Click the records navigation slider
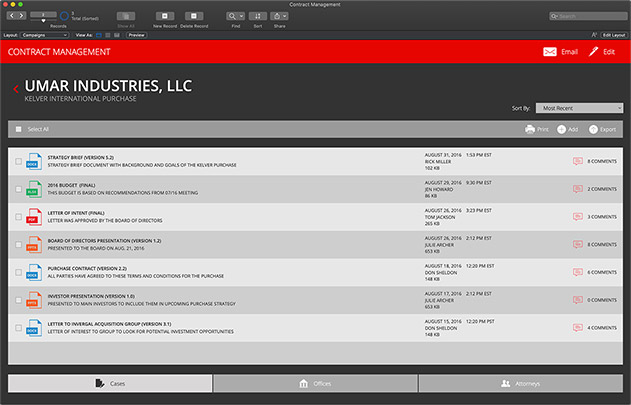631x405 pixels. (x=43, y=16)
